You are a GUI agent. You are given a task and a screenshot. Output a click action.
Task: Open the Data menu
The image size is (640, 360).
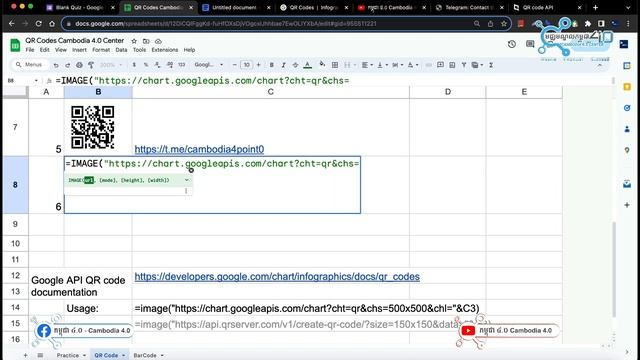(121, 50)
